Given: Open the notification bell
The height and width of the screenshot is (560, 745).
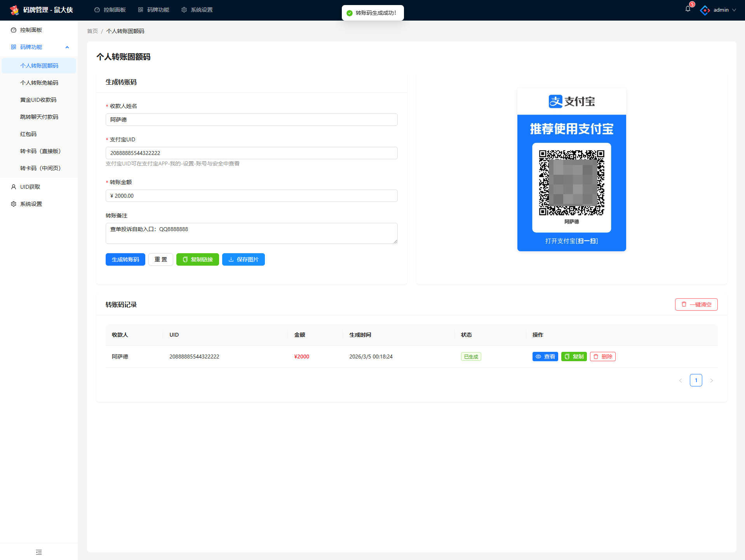Looking at the screenshot, I should click(688, 9).
